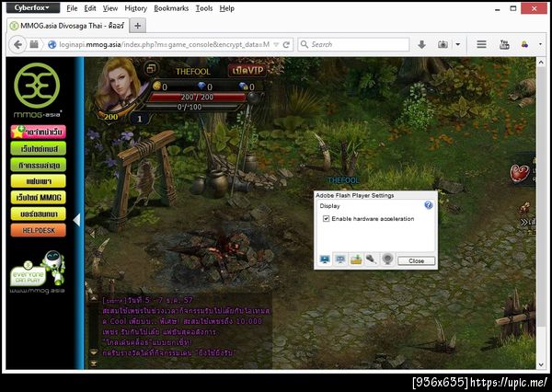This screenshot has height=392, width=552.
Task: Click the window-restore icon beside portrait
Action: [152, 68]
